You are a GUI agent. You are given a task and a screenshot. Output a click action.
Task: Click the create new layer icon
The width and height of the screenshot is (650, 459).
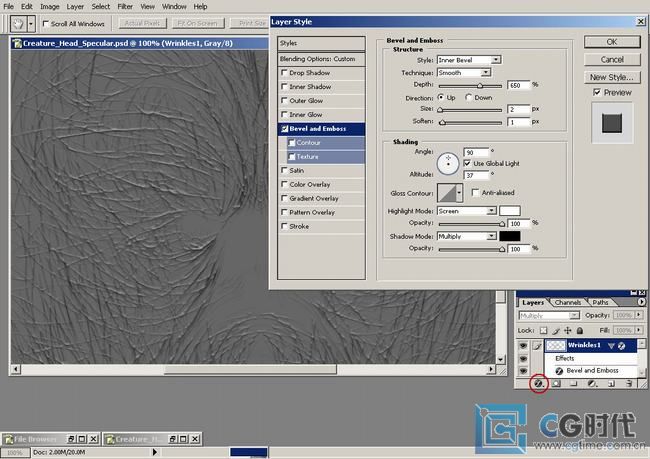611,384
